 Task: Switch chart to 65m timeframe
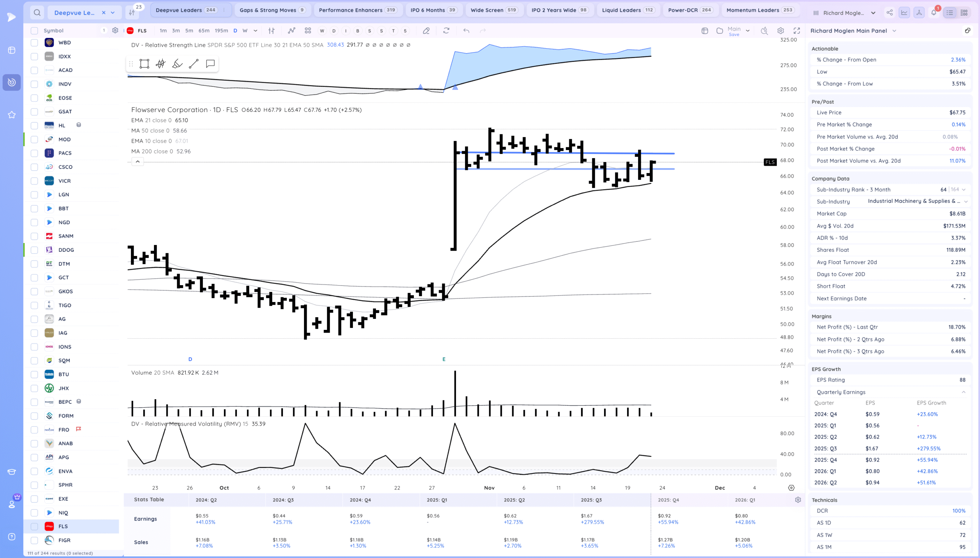point(204,31)
